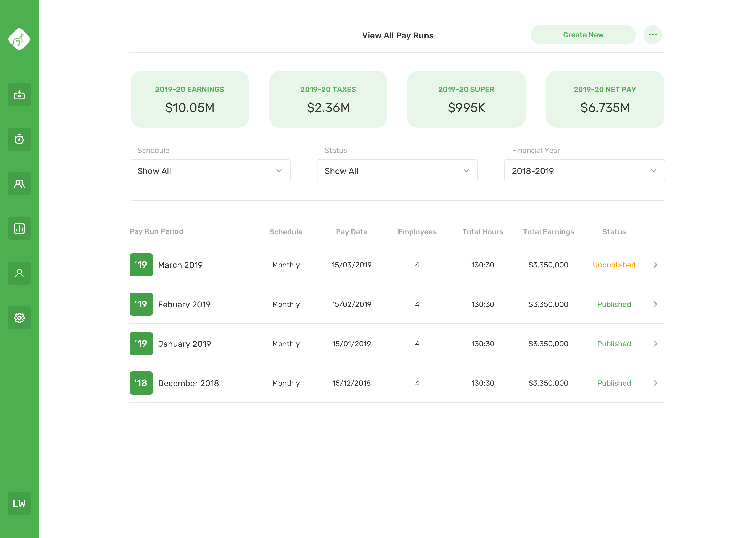This screenshot has height=538, width=756.
Task: Open January 2019 row arrow
Action: click(x=655, y=344)
